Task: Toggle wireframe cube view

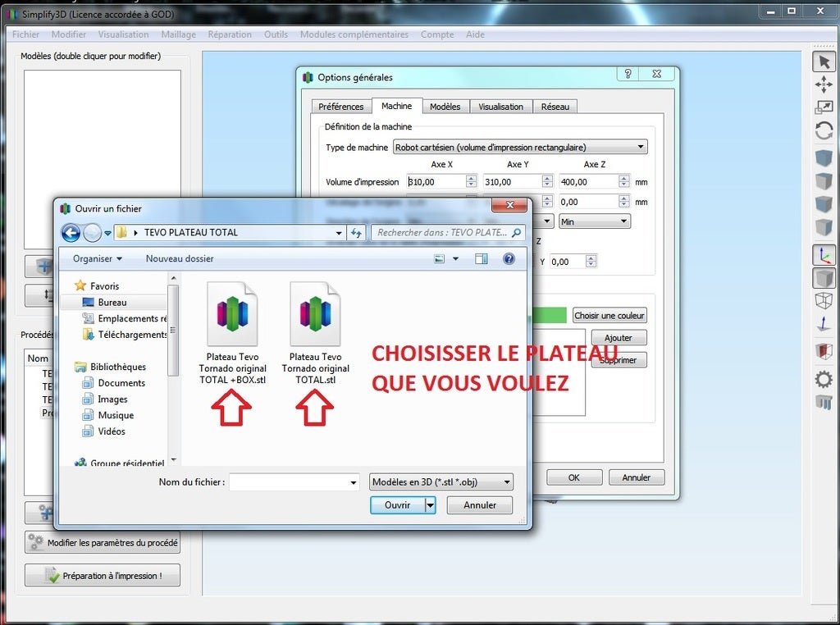Action: (824, 300)
